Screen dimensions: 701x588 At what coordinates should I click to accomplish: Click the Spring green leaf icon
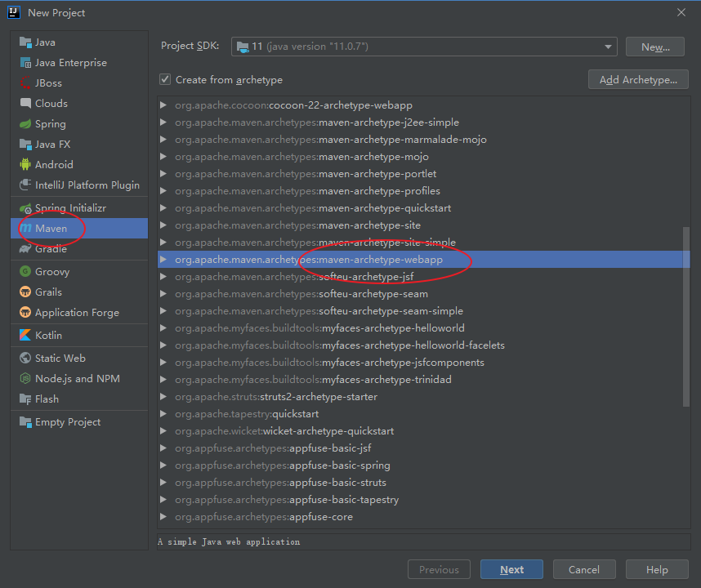[x=25, y=124]
